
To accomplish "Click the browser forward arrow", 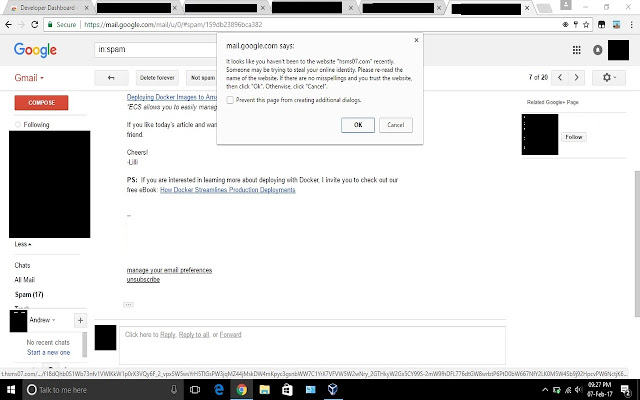I will click(x=21, y=24).
